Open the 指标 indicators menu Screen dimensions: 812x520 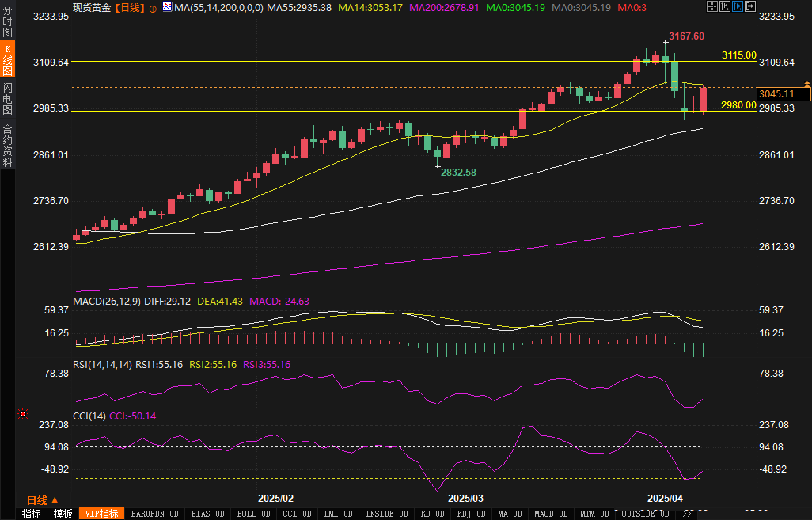coord(31,514)
